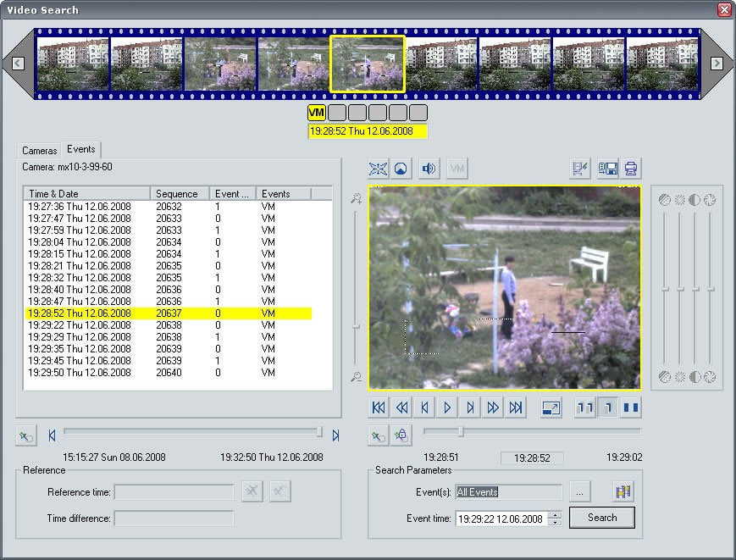Click the lens correction circle icon
This screenshot has height=560, width=736.
tap(401, 169)
